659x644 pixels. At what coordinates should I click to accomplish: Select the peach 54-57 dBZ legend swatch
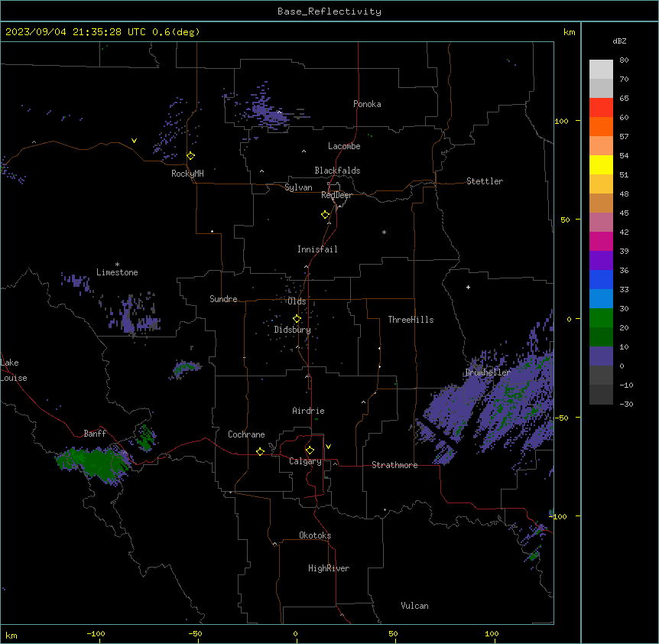601,146
